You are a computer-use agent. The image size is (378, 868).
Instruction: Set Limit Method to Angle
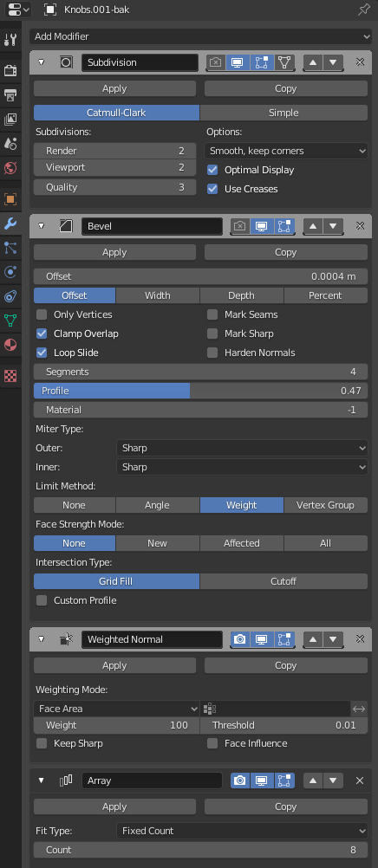coord(158,505)
